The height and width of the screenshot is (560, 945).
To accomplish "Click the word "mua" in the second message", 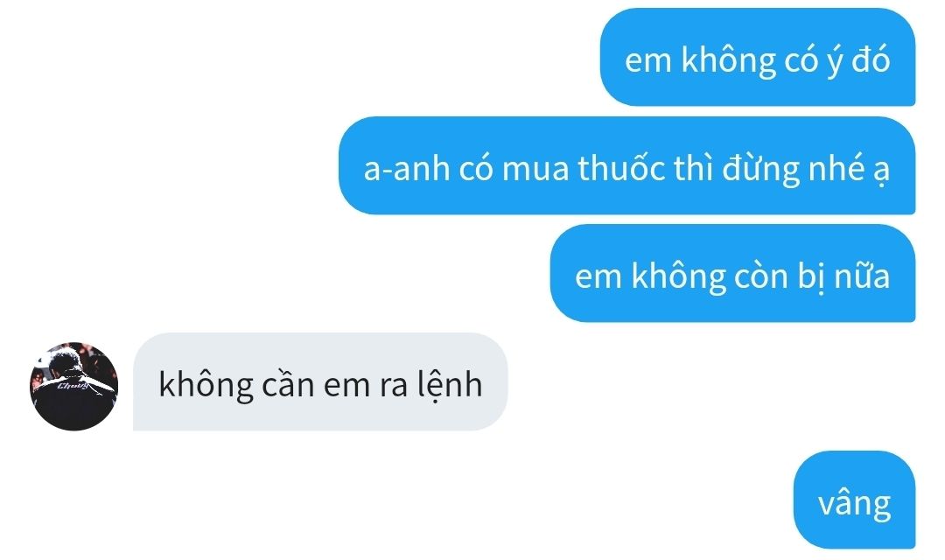I will [535, 170].
